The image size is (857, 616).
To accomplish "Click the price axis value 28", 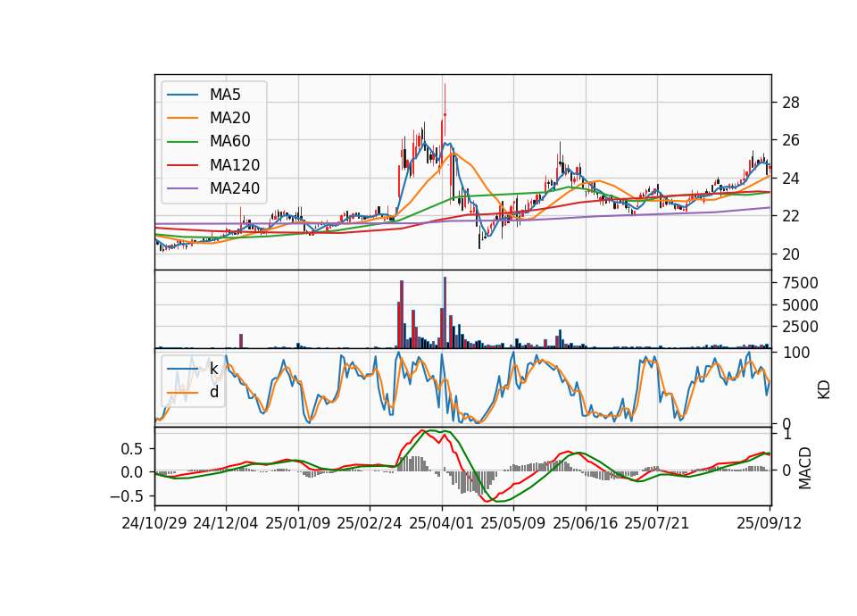I will click(791, 103).
